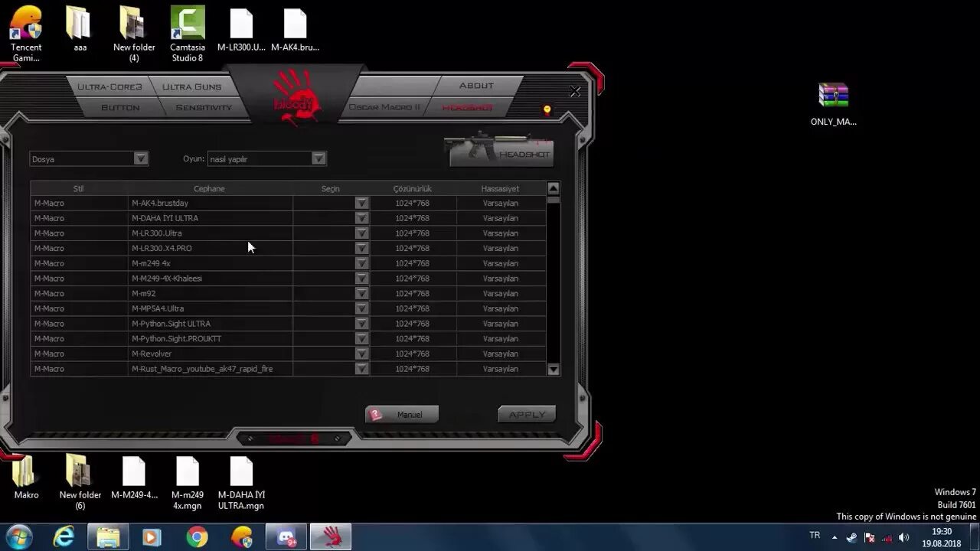
Task: Launch Internet Explorer from taskbar
Action: coord(64,538)
